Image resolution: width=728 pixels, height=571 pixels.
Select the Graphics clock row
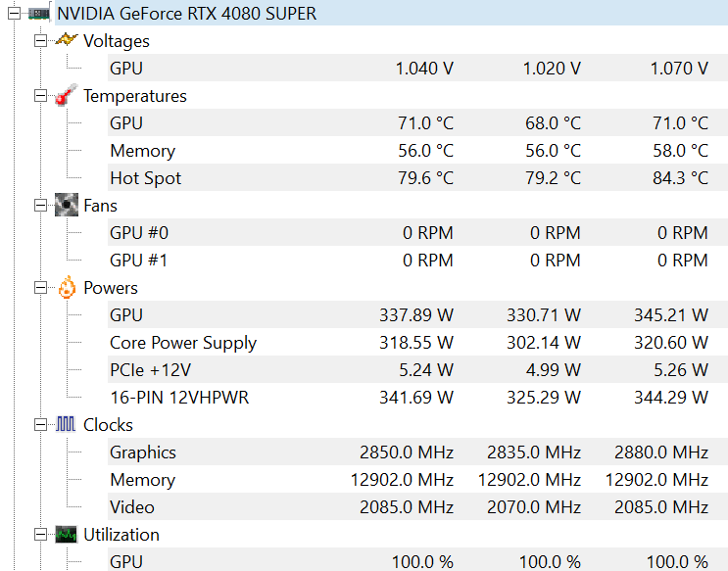pyautogui.click(x=417, y=452)
